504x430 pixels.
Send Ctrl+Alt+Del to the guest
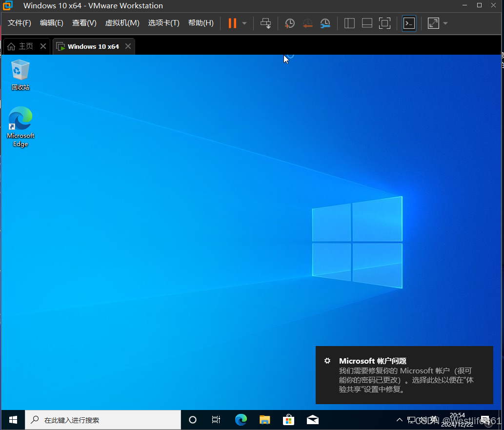pyautogui.click(x=265, y=23)
